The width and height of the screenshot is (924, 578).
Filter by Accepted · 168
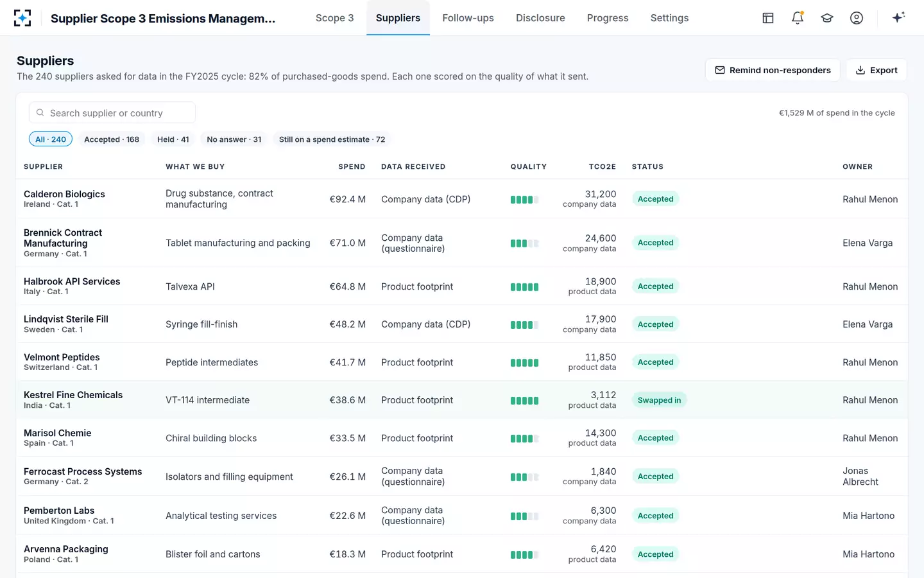(x=112, y=139)
